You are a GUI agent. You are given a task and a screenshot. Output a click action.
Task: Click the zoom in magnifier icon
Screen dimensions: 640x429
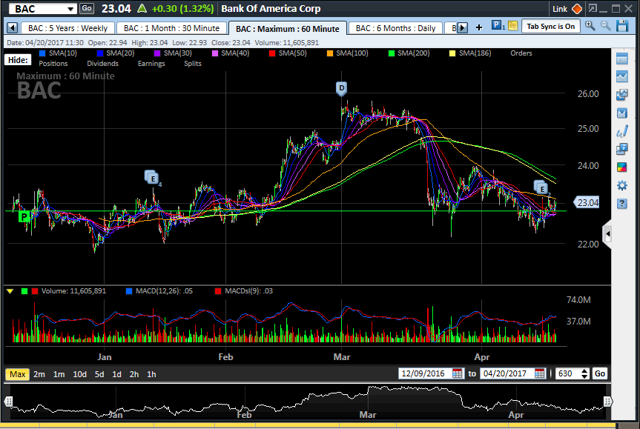click(x=589, y=26)
